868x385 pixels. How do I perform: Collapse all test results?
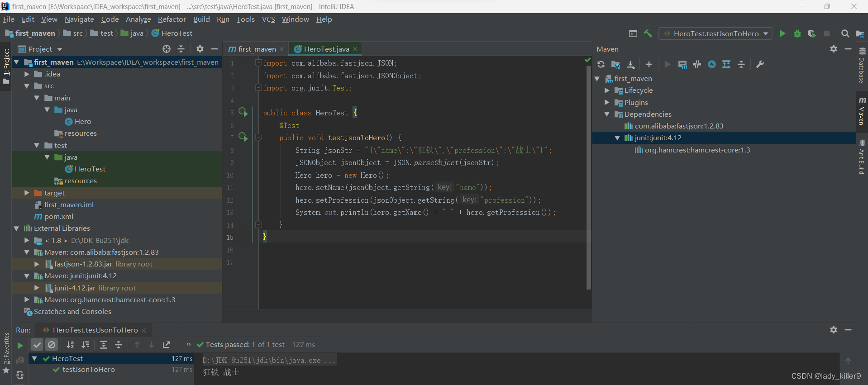(x=119, y=345)
